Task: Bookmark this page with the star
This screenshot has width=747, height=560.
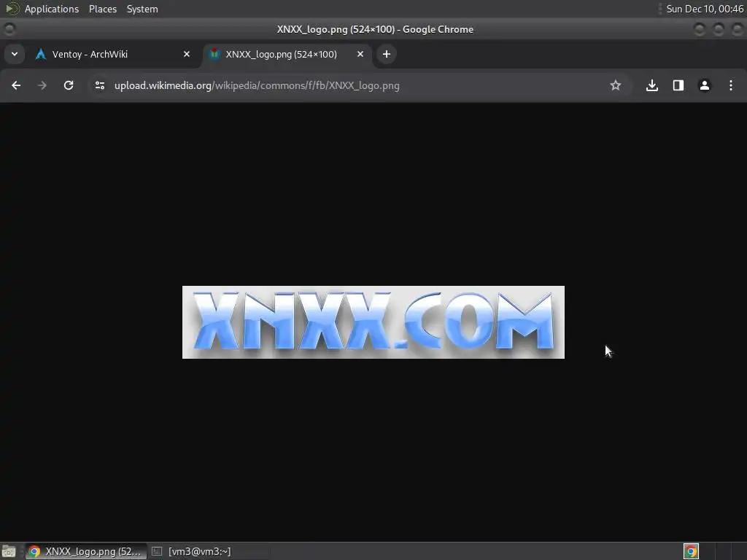Action: pyautogui.click(x=616, y=85)
